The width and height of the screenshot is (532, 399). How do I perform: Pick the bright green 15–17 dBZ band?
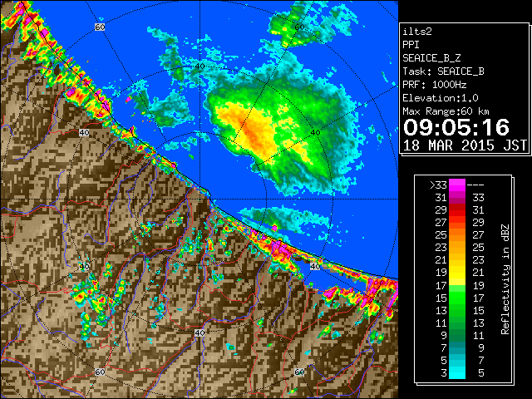pos(457,298)
